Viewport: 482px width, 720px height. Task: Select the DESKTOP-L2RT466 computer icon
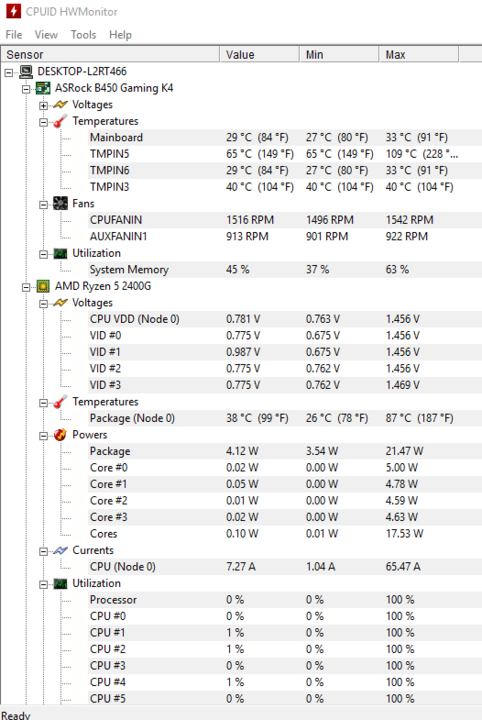26,72
